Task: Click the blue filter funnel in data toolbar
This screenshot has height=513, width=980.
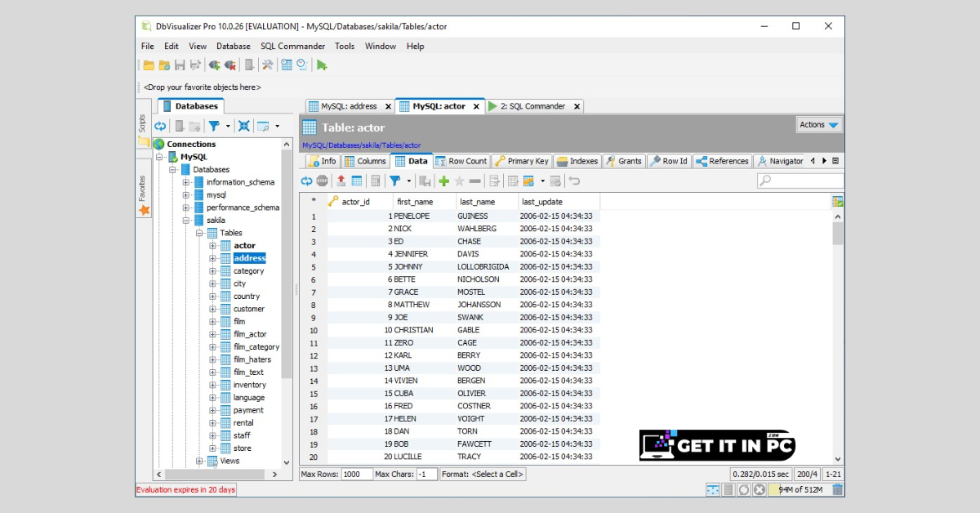Action: tap(395, 181)
